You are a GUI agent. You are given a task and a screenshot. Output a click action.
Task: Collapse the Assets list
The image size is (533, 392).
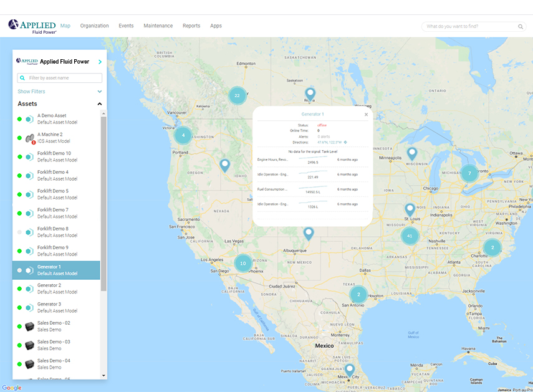(100, 104)
